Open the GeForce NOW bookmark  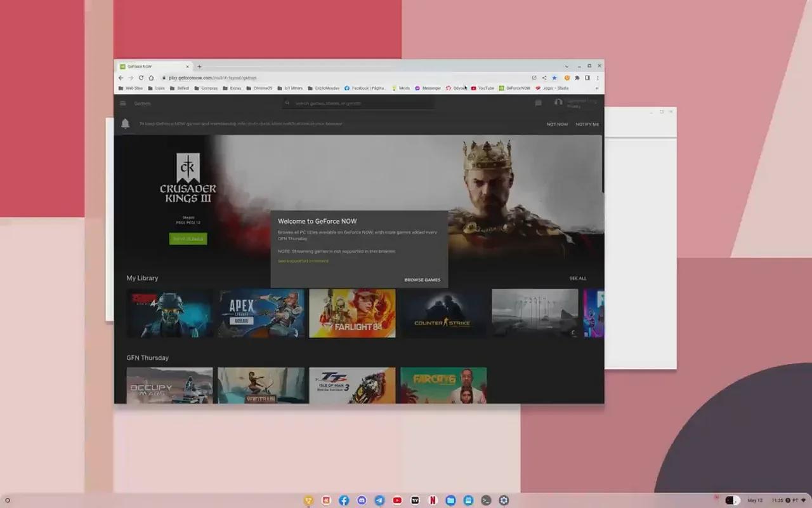pos(514,88)
